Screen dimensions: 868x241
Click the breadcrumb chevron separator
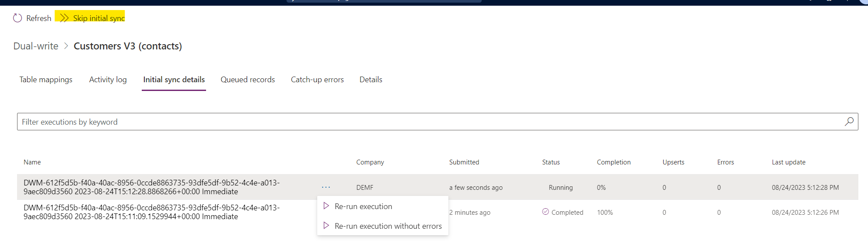tap(66, 46)
